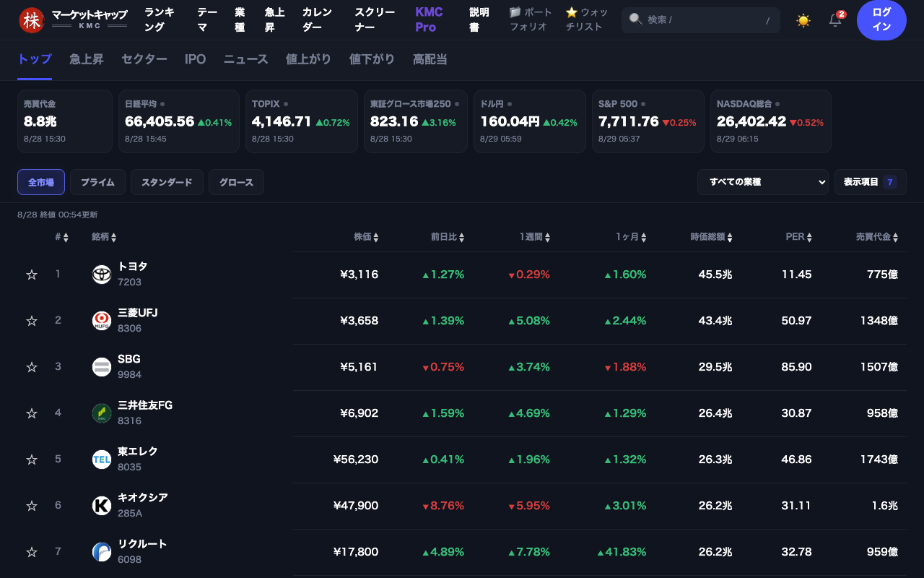Sort the table by 時価総額 column
Image resolution: width=924 pixels, height=578 pixels.
(712, 237)
